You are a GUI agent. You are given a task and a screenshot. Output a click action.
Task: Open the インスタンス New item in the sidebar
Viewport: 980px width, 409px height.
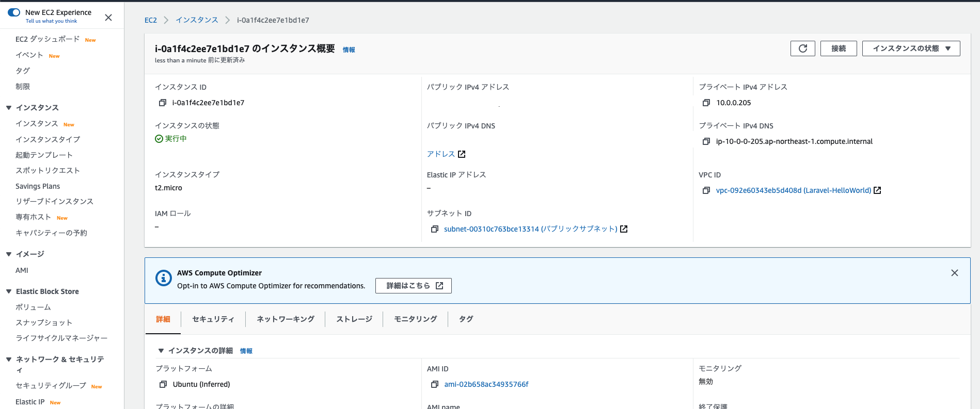pos(37,124)
